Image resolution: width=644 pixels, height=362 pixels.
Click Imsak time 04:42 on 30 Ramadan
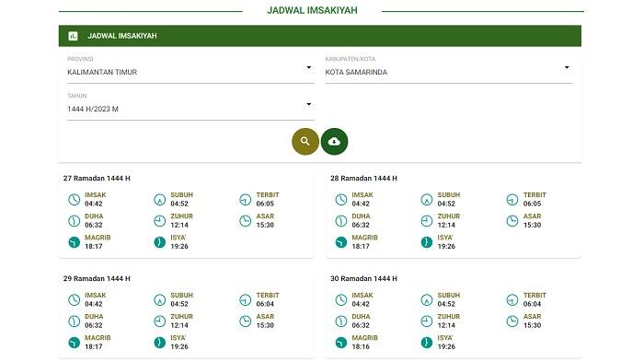[x=361, y=304]
